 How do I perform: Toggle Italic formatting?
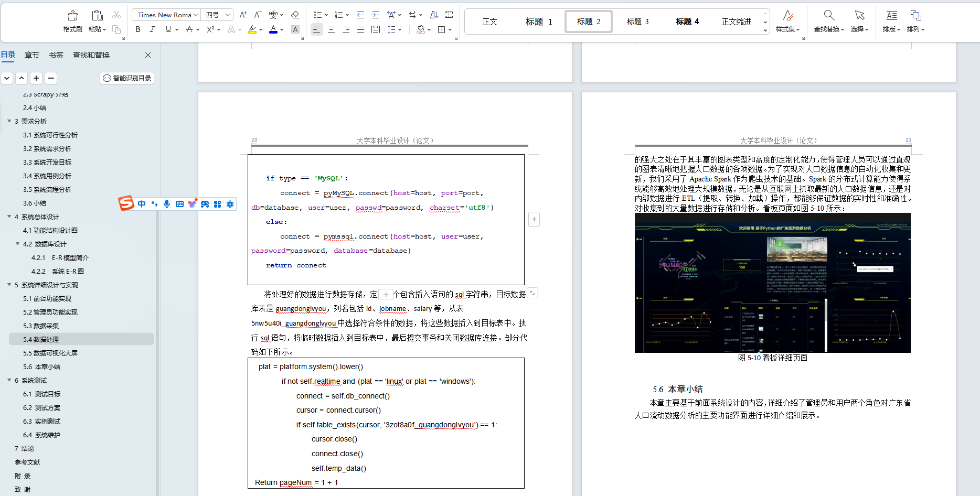point(152,30)
